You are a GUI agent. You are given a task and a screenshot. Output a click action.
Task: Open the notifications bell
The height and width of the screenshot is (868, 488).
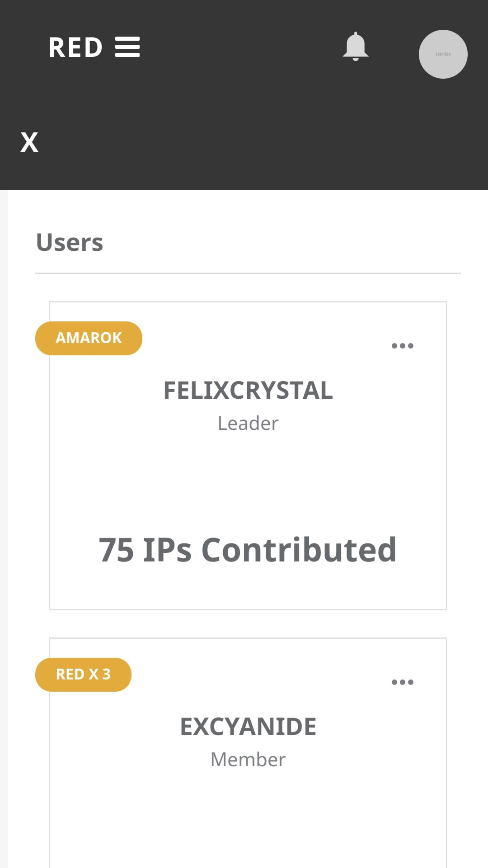tap(356, 47)
